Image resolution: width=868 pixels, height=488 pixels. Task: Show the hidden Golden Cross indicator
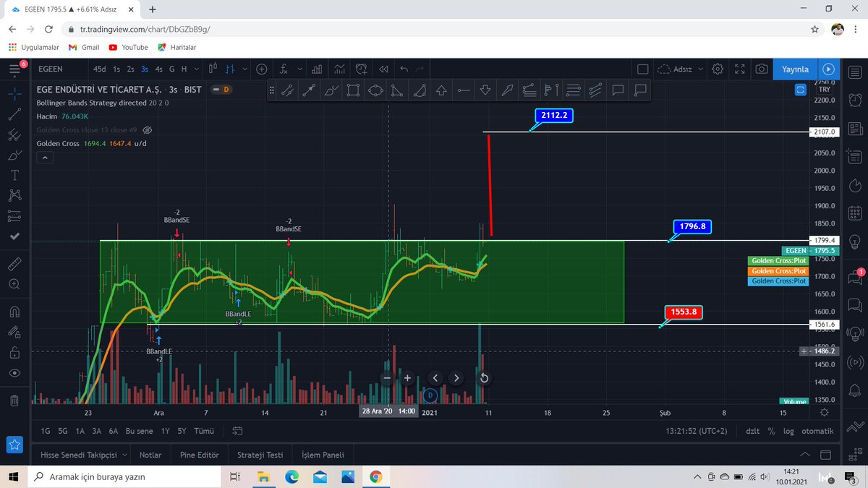click(x=148, y=130)
